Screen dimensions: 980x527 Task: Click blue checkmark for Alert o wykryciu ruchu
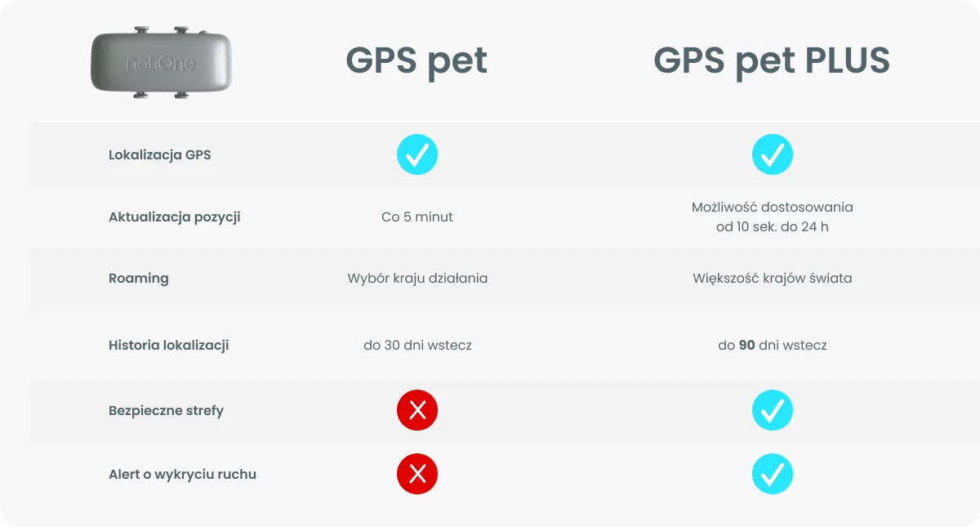pyautogui.click(x=773, y=474)
